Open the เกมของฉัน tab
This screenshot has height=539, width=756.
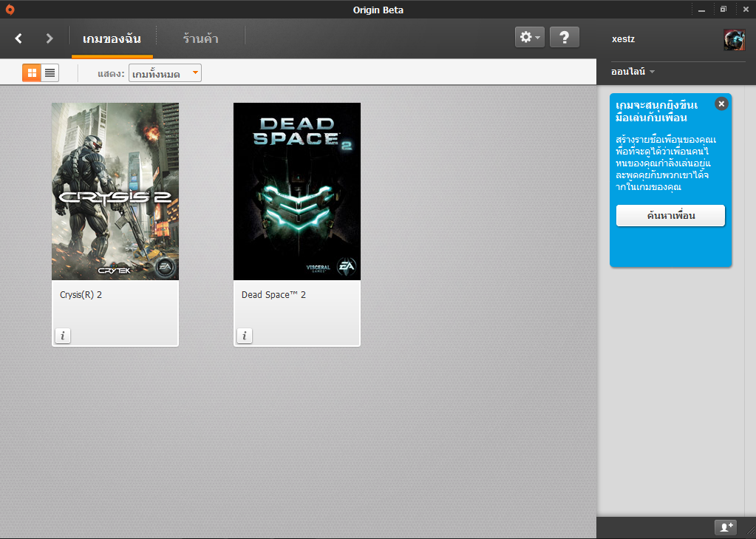(x=112, y=39)
